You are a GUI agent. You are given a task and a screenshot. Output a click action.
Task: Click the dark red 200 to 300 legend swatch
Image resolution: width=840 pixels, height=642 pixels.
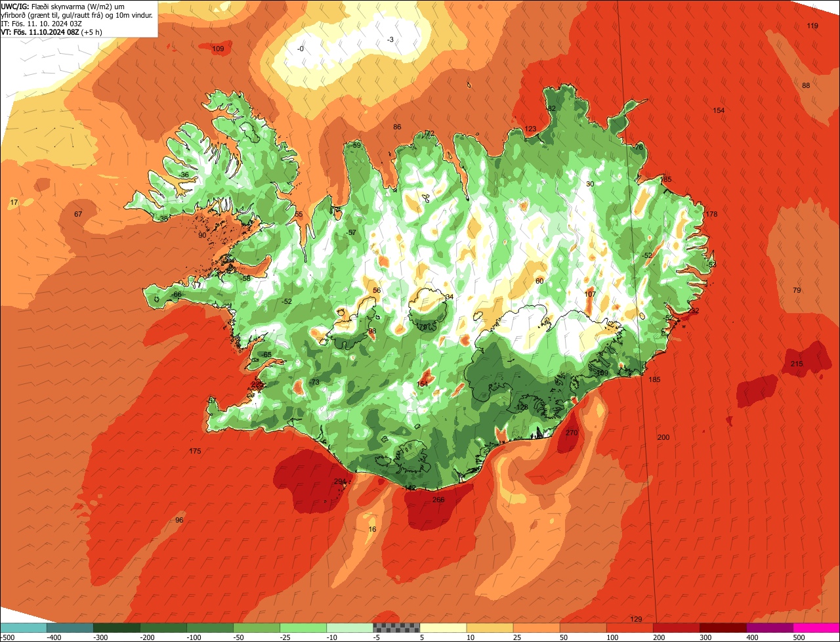676,628
